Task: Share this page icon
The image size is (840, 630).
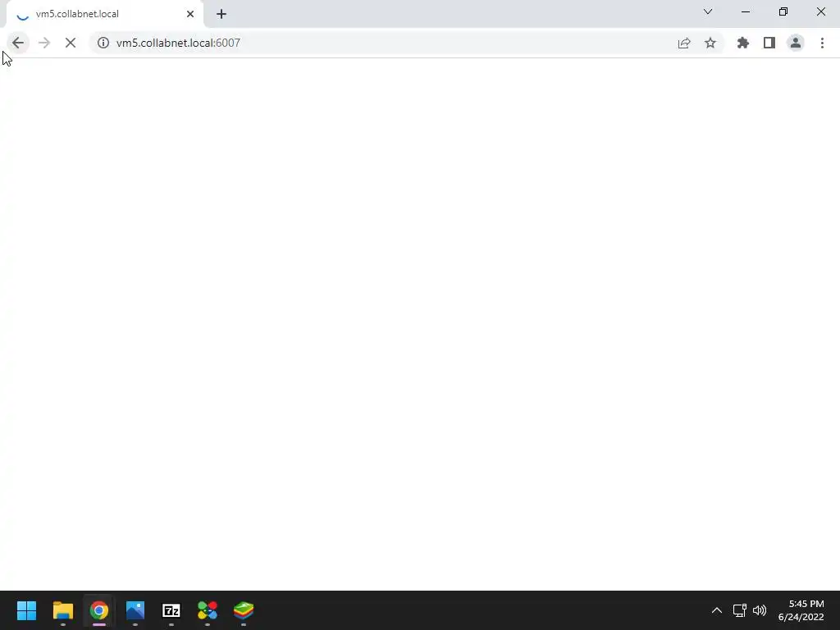Action: 684,43
